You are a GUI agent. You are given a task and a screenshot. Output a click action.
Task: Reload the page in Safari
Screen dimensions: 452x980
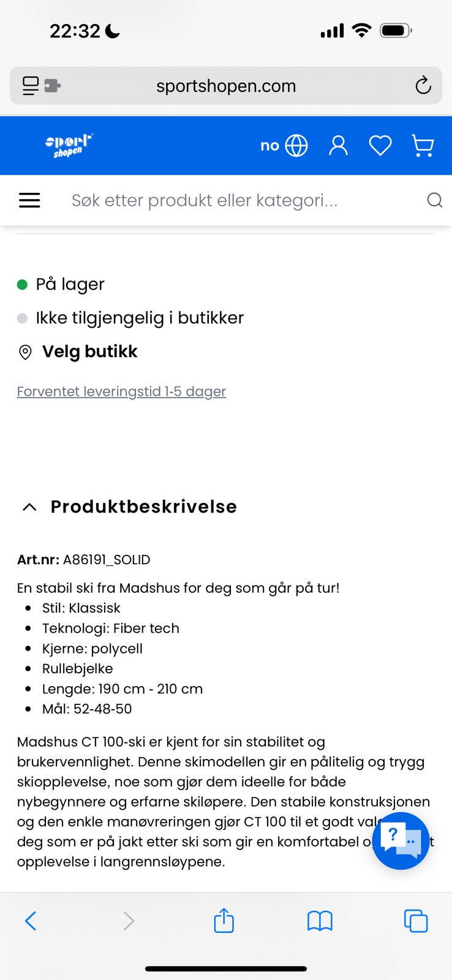(x=423, y=86)
